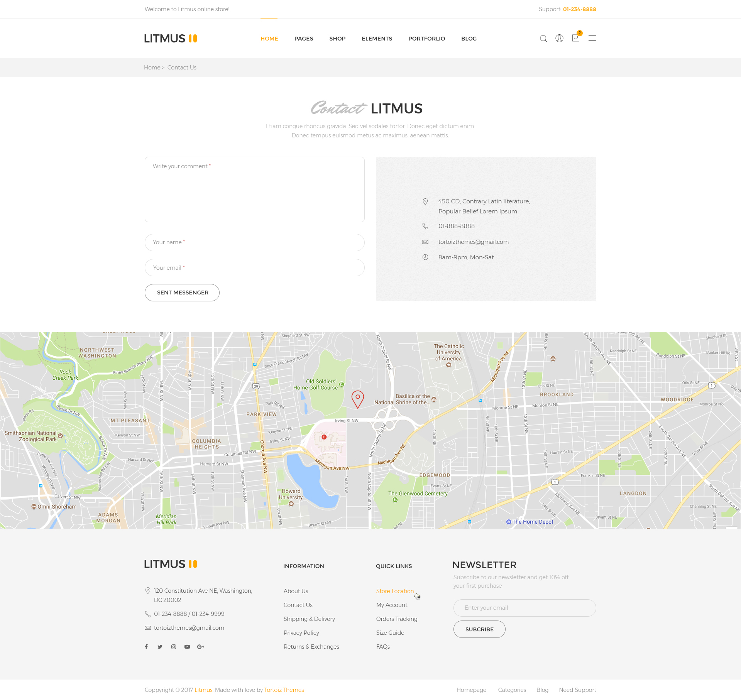Open the shopping cart with 2 items
Image resolution: width=741 pixels, height=700 pixels.
[x=575, y=38]
